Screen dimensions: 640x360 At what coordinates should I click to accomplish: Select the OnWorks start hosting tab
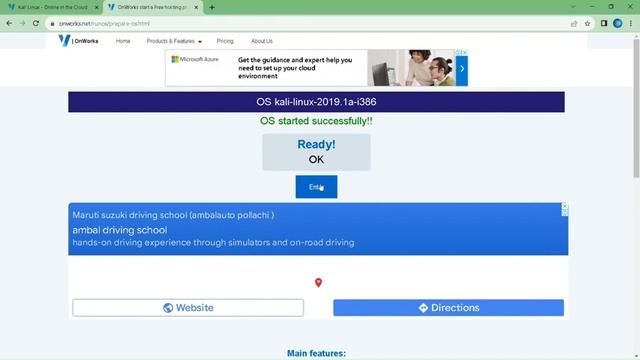152,7
